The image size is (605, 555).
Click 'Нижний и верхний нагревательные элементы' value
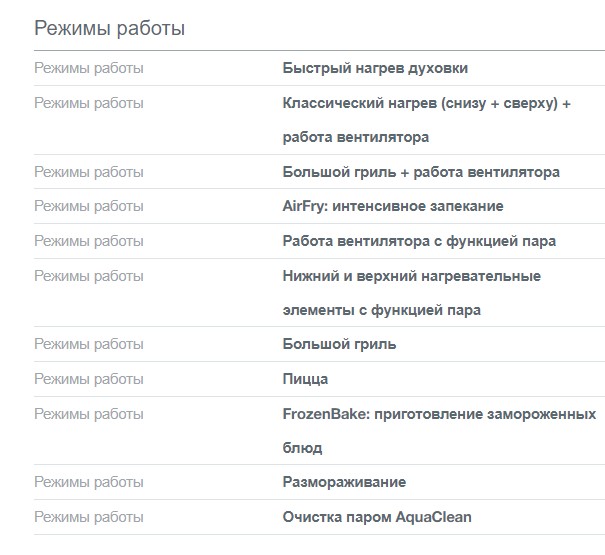pos(411,276)
